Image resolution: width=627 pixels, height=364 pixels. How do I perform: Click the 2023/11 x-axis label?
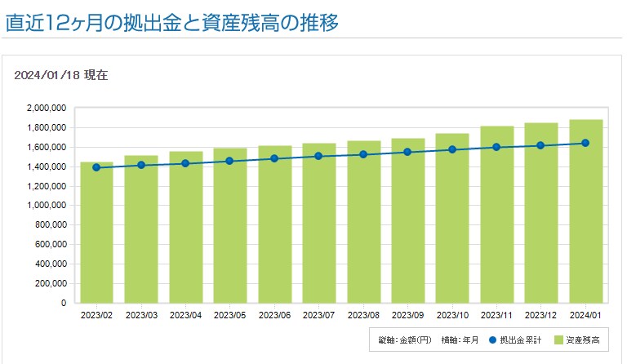pos(496,315)
